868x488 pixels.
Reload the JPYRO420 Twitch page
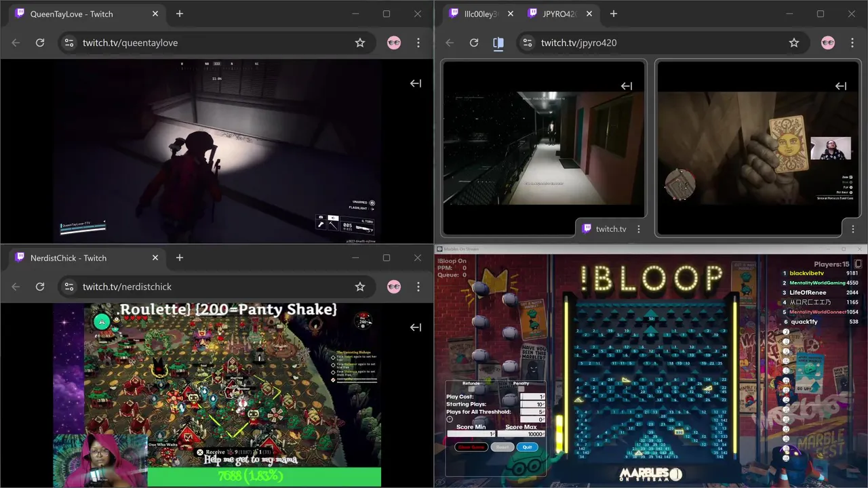[x=474, y=43]
